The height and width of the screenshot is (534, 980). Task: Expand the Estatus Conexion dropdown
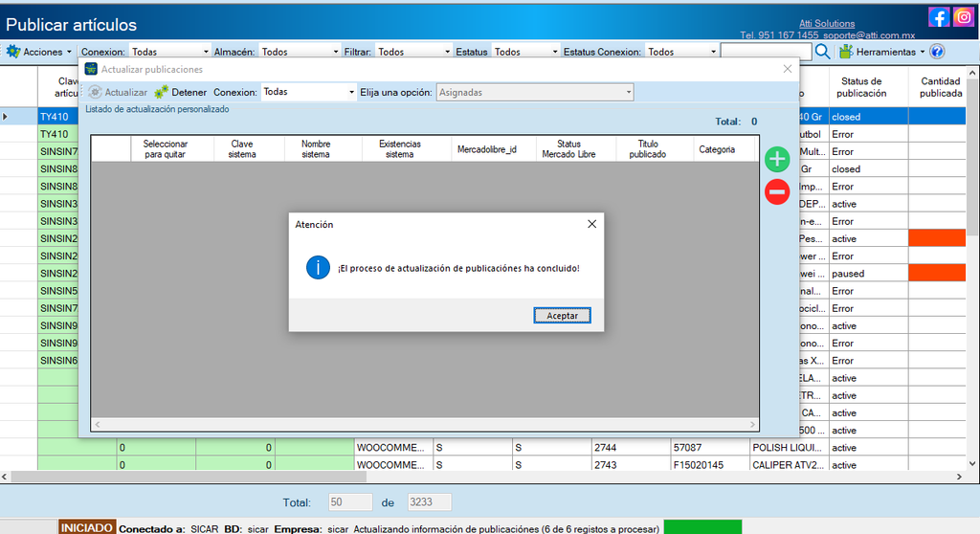pos(713,52)
